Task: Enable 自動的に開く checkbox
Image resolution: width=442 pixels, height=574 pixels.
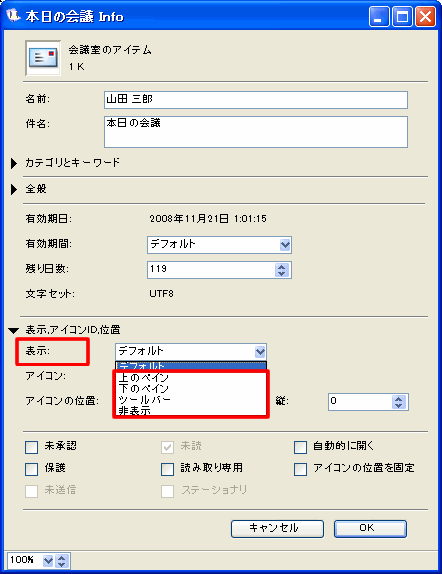Action: point(300,447)
